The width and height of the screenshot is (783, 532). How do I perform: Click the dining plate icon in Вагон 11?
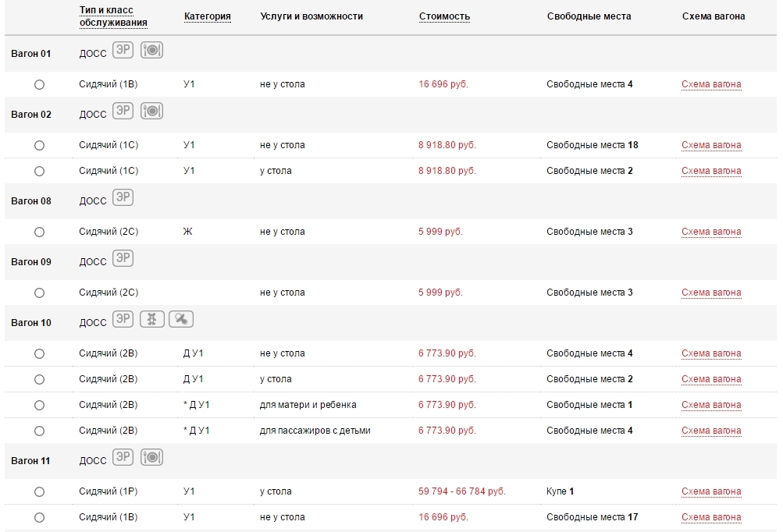pyautogui.click(x=151, y=458)
